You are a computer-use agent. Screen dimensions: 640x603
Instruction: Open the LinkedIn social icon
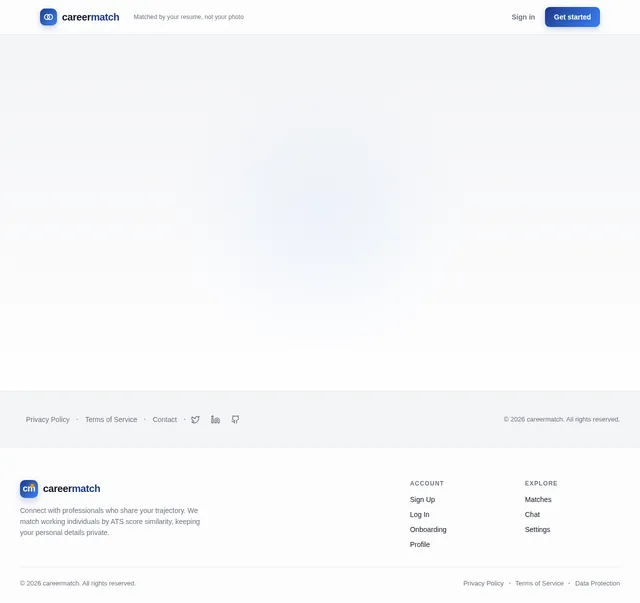(216, 419)
